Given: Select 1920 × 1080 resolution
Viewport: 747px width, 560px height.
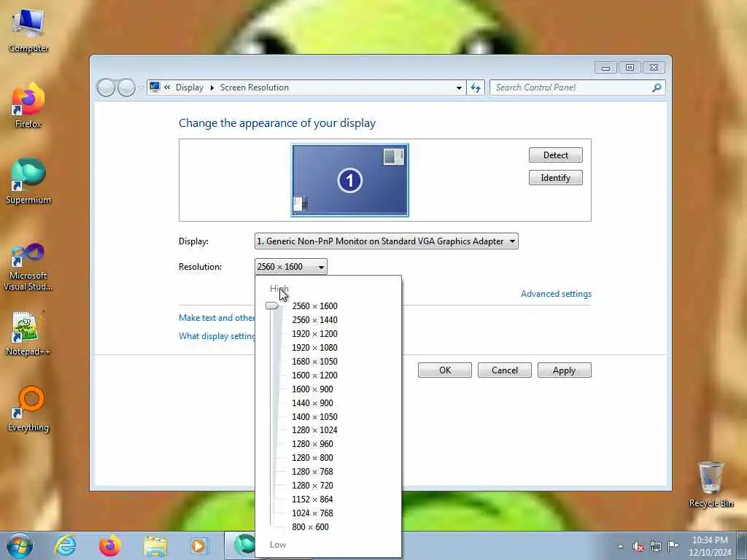Looking at the screenshot, I should pyautogui.click(x=314, y=348).
